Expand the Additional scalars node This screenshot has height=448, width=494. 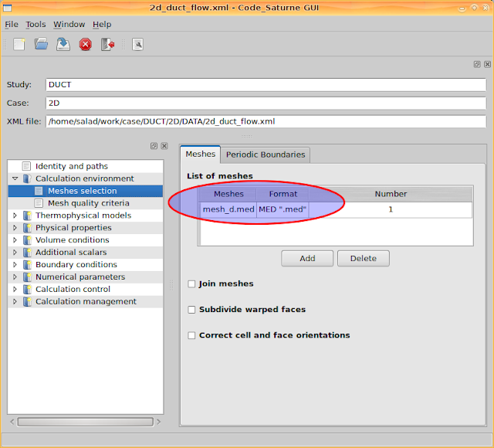coord(15,253)
